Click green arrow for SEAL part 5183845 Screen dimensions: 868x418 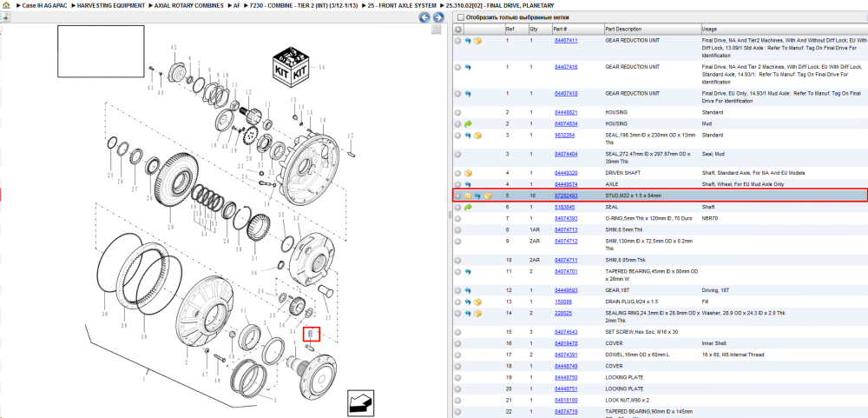pos(468,208)
